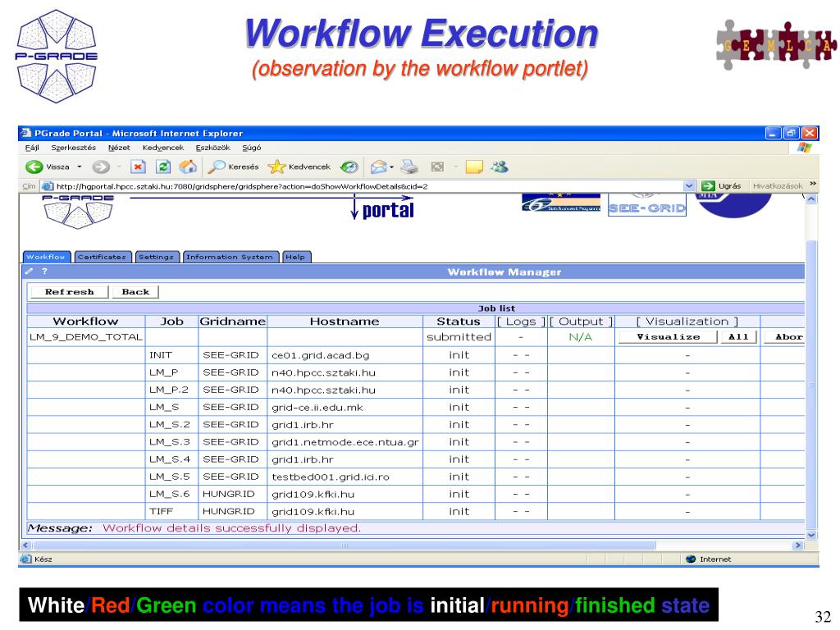
Task: Switch to the Help tab
Action: coord(295,257)
